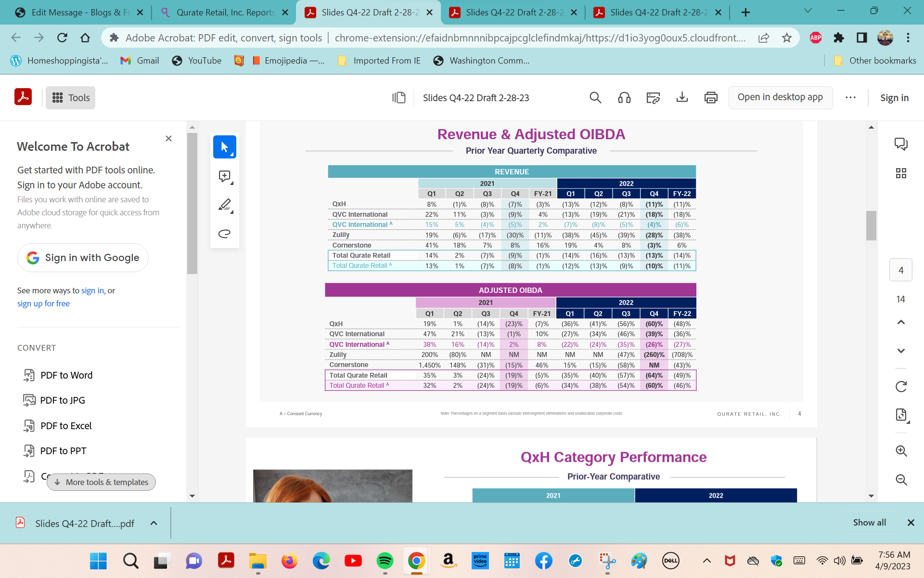This screenshot has width=924, height=578.
Task: Edit the current page number field
Action: pyautogui.click(x=901, y=270)
